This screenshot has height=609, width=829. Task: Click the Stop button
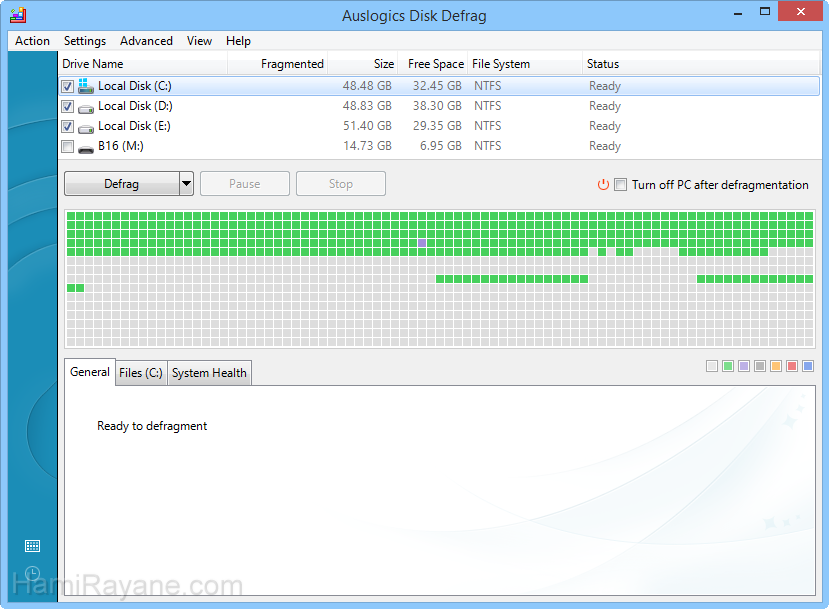(x=340, y=183)
